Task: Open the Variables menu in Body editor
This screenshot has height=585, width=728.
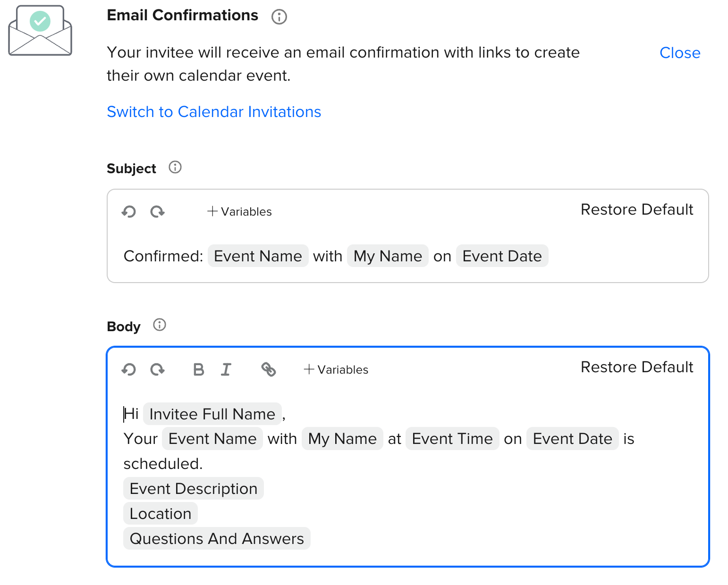Action: (x=336, y=369)
